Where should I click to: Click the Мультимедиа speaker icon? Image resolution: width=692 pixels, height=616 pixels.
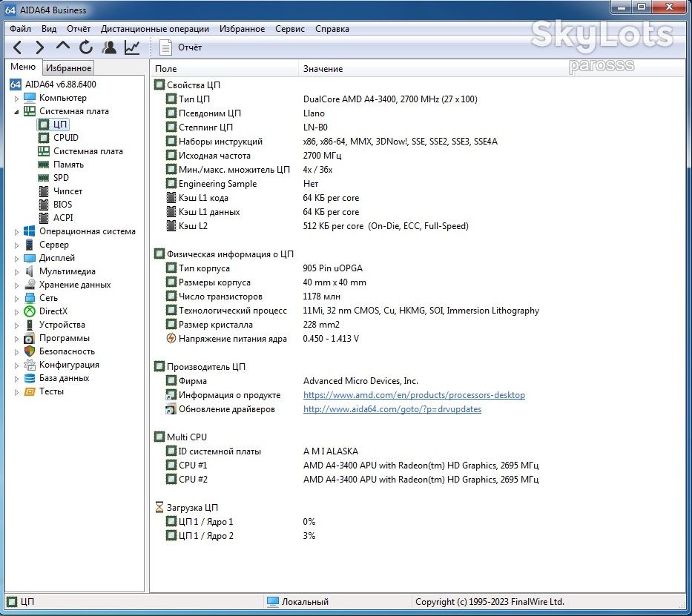pos(30,271)
